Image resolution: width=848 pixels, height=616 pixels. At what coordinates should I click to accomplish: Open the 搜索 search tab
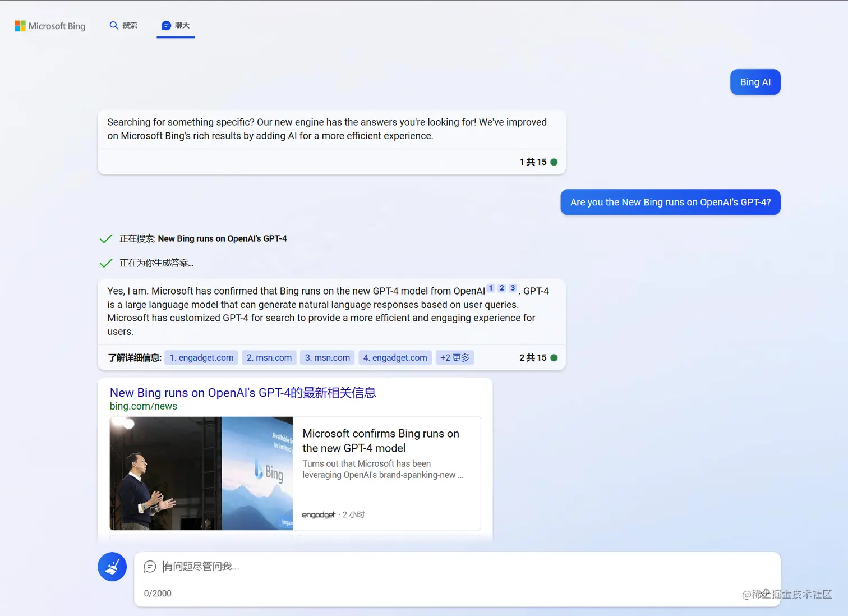click(x=123, y=25)
